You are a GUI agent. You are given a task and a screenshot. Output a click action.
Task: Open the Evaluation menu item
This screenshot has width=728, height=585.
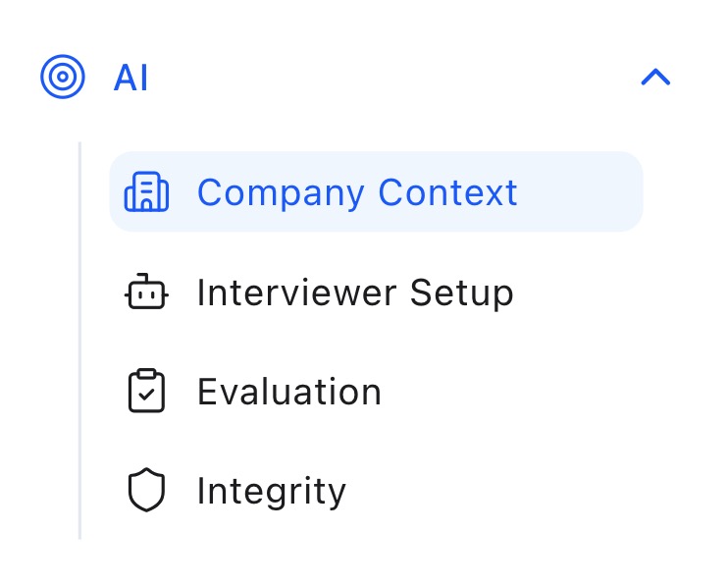pos(288,393)
